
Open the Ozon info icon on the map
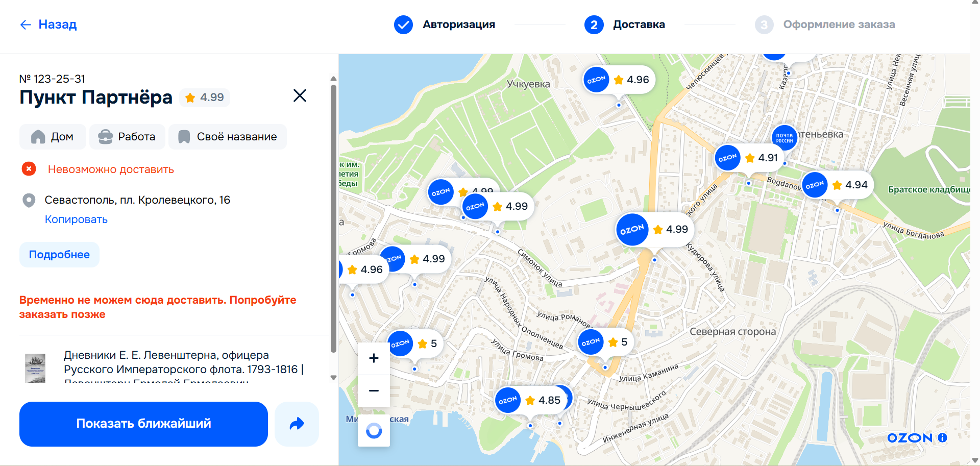(x=942, y=438)
